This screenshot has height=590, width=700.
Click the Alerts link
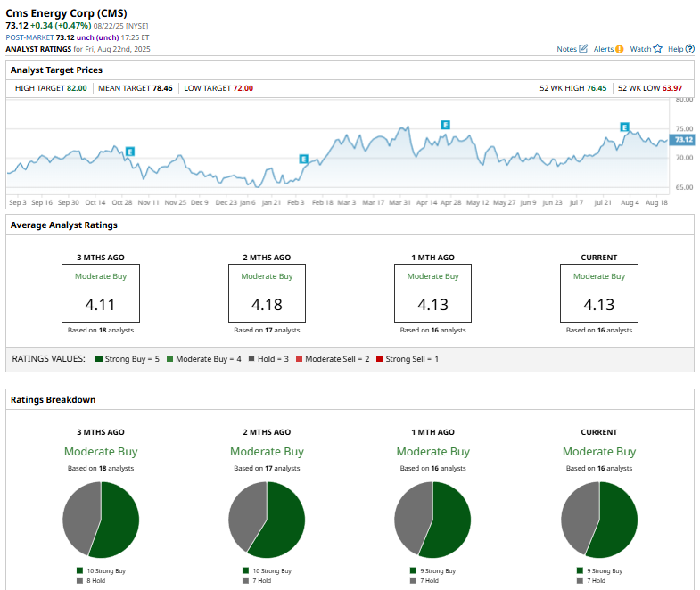click(x=604, y=49)
